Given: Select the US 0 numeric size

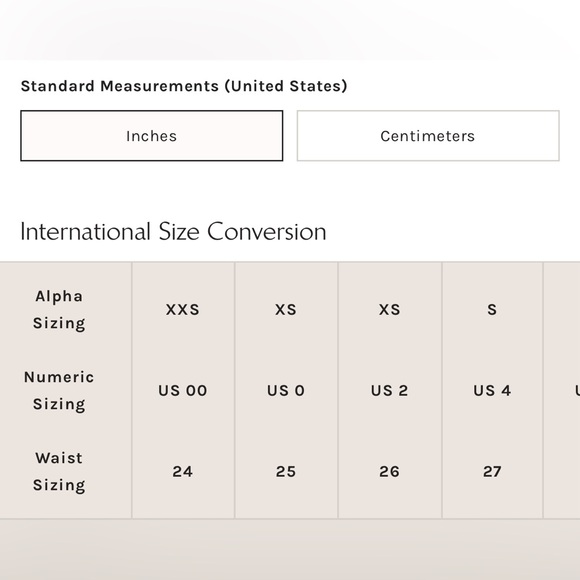Looking at the screenshot, I should pyautogui.click(x=286, y=391).
